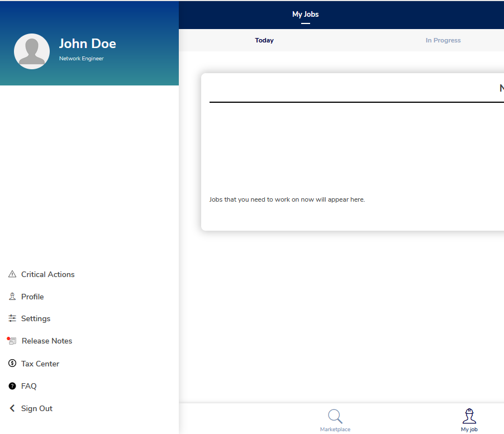The height and width of the screenshot is (434, 504).
Task: Click the My job worker icon
Action: pyautogui.click(x=469, y=416)
